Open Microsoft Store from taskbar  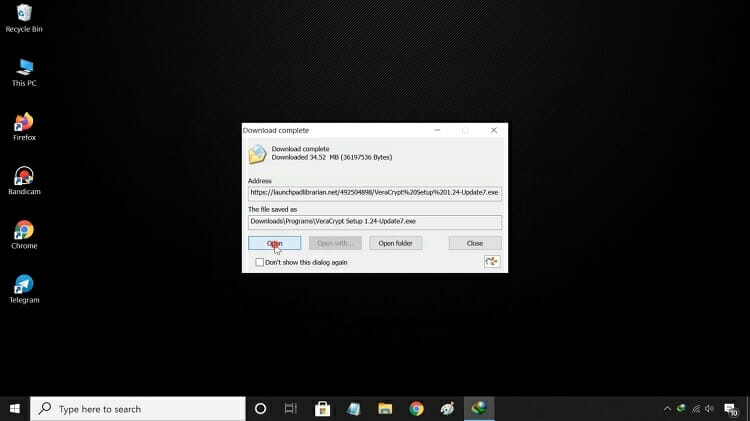tap(322, 409)
